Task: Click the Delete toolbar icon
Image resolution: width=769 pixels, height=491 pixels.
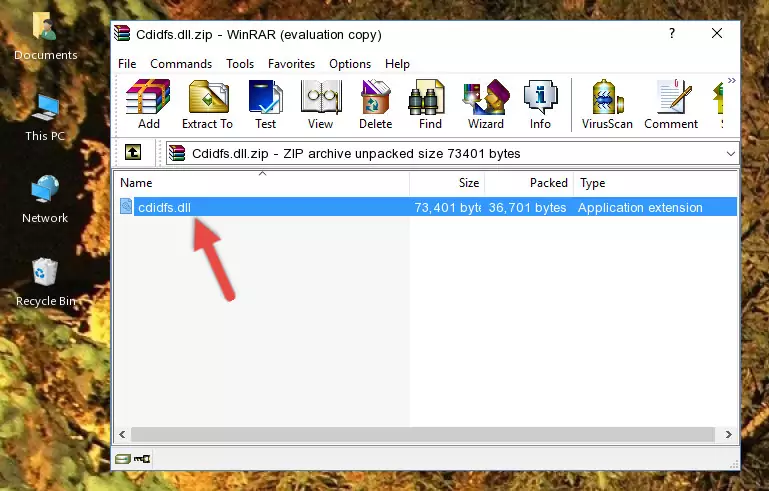Action: (376, 104)
